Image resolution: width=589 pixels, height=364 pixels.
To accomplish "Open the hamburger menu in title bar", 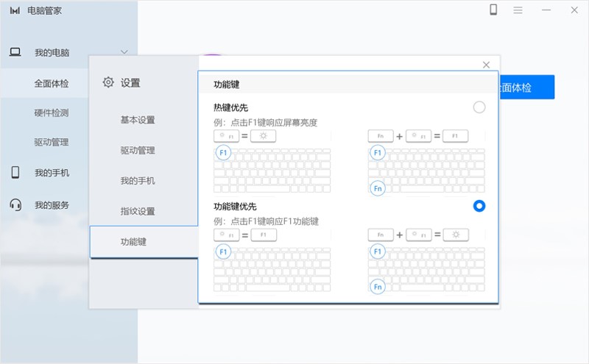I will pos(518,10).
